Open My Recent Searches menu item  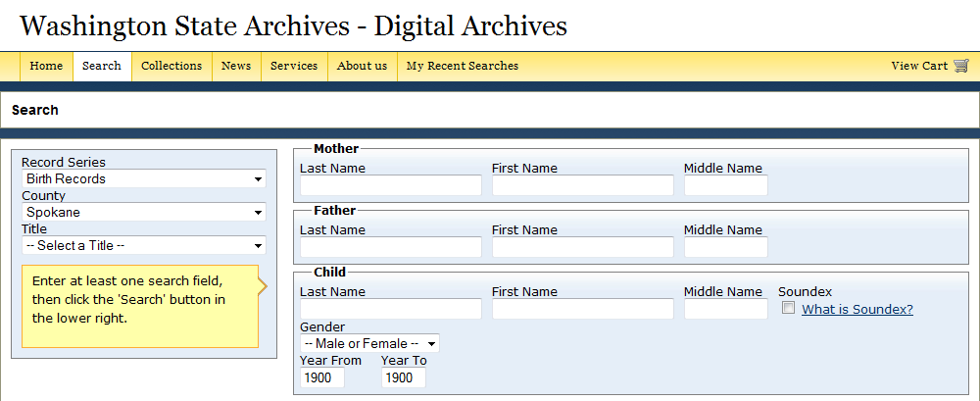[x=463, y=66]
